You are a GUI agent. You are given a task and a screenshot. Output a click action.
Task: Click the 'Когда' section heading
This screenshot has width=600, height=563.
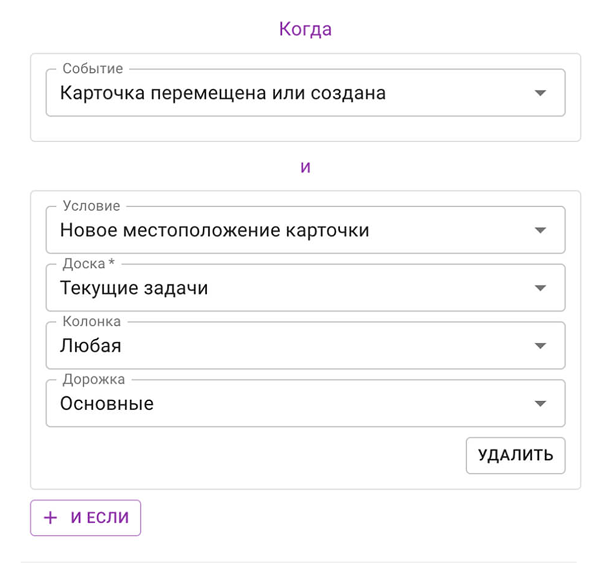[305, 29]
